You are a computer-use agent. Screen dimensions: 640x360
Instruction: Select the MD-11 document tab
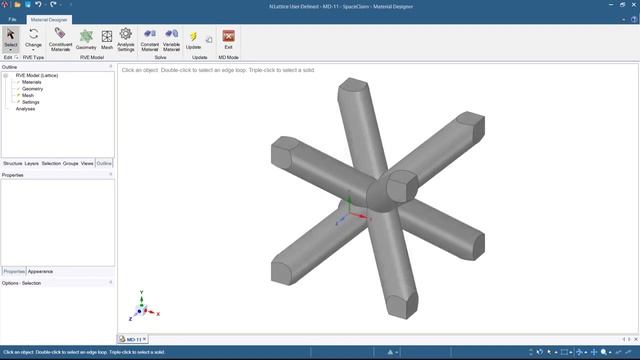click(133, 339)
